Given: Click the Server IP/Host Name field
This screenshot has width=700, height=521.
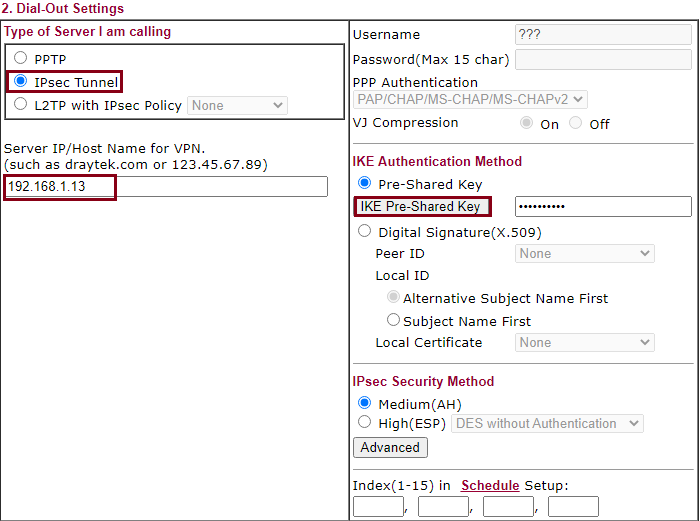Looking at the screenshot, I should tap(166, 187).
